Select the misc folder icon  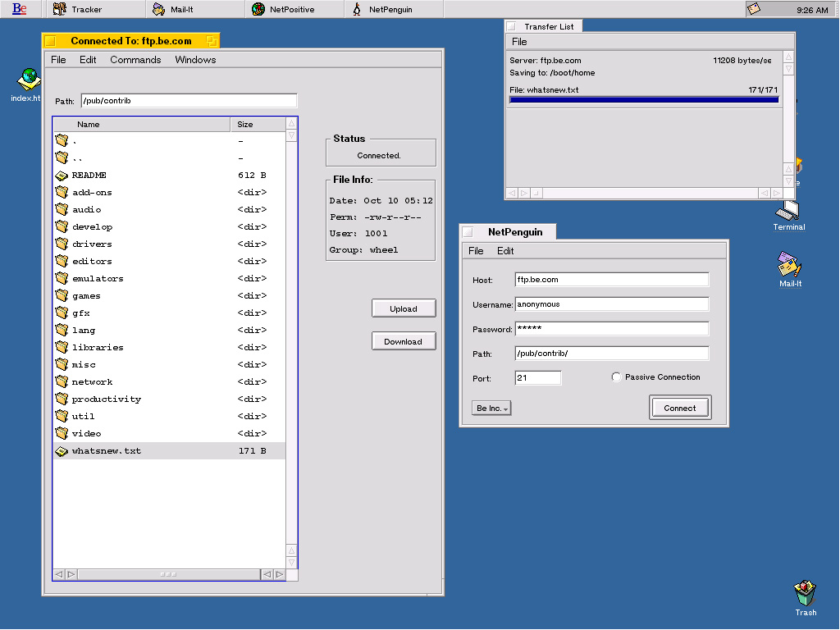pos(62,363)
